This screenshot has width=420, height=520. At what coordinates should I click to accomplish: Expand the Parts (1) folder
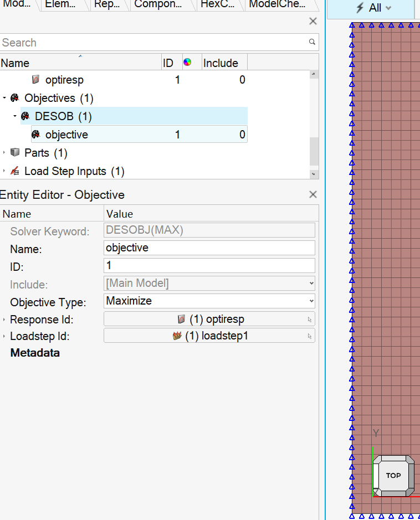4,152
